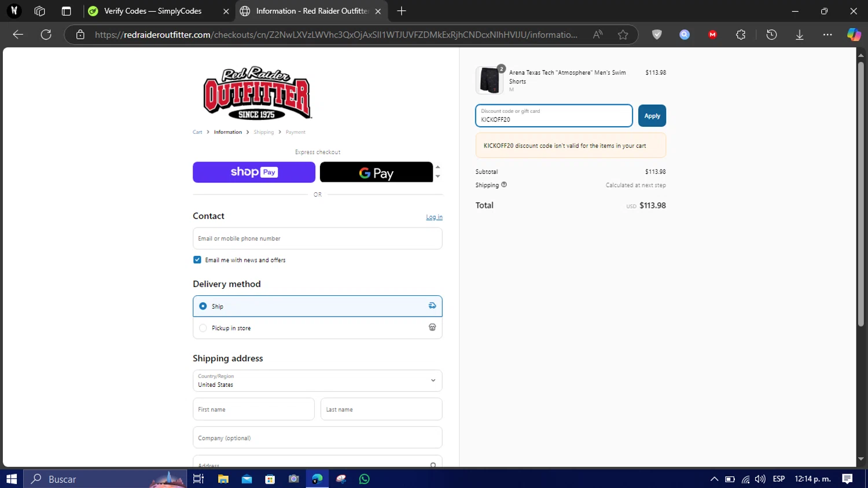The width and height of the screenshot is (868, 488).
Task: Open the shield extension icon
Action: pyautogui.click(x=657, y=35)
